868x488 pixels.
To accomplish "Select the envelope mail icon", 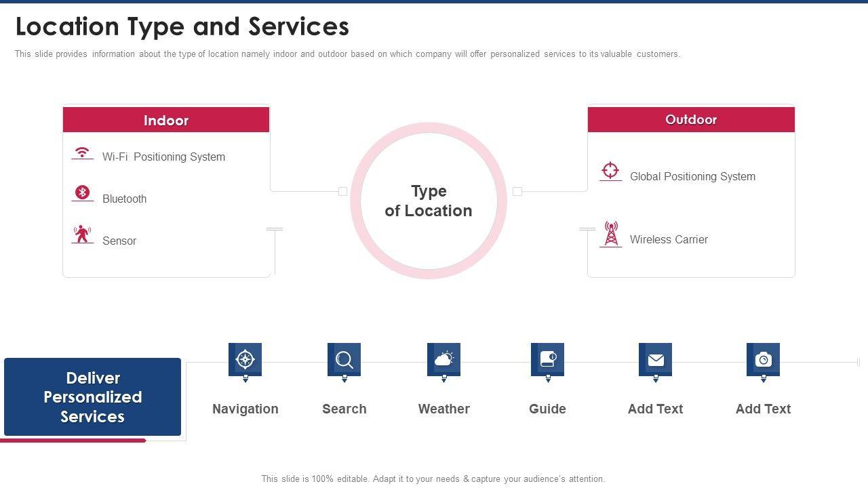I will pyautogui.click(x=655, y=359).
